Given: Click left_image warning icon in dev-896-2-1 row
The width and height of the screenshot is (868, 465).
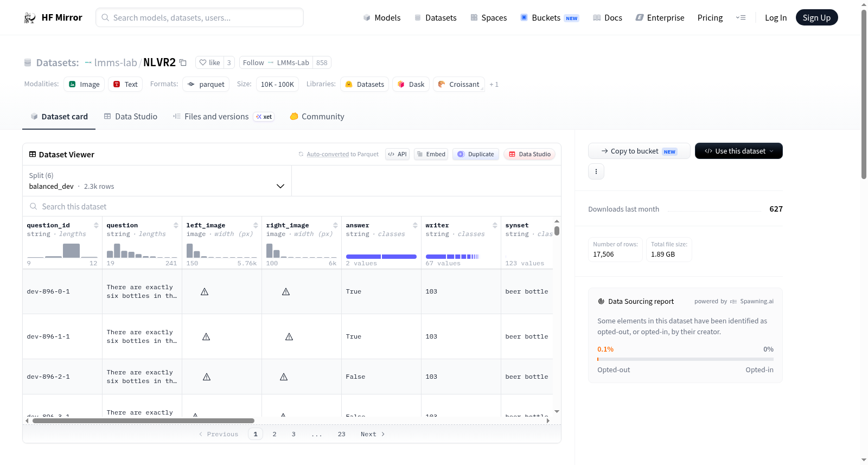Looking at the screenshot, I should pyautogui.click(x=207, y=377).
